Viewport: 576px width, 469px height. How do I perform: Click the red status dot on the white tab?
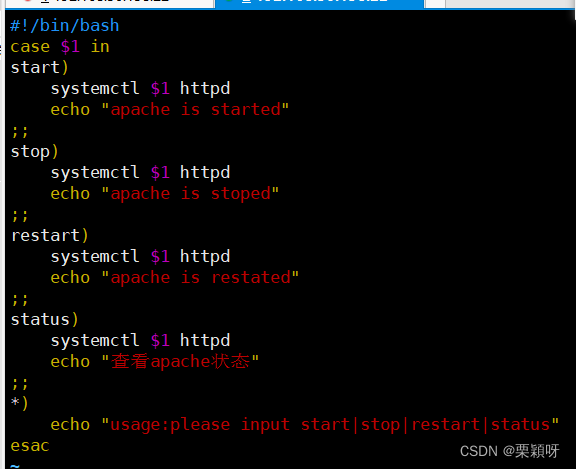tap(27, 1)
